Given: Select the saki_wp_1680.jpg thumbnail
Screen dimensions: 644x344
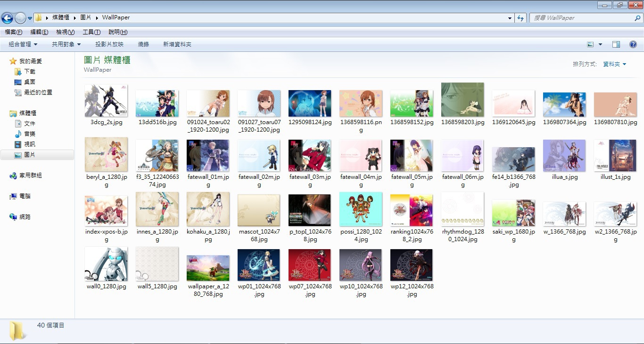Looking at the screenshot, I should point(513,213).
